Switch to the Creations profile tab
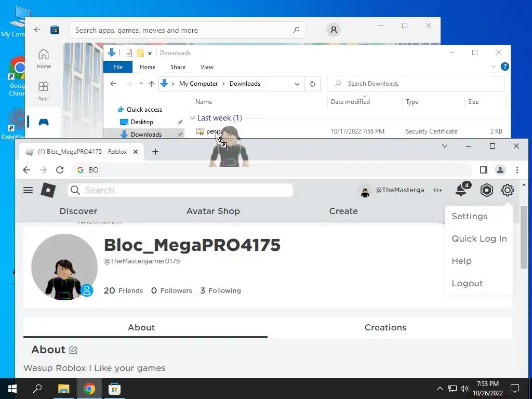532x399 pixels. (x=385, y=327)
